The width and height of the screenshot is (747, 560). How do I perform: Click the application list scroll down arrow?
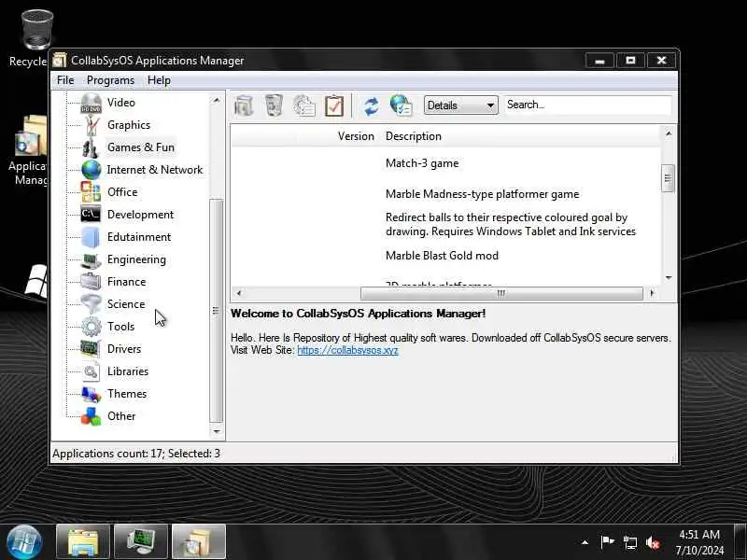click(x=669, y=277)
